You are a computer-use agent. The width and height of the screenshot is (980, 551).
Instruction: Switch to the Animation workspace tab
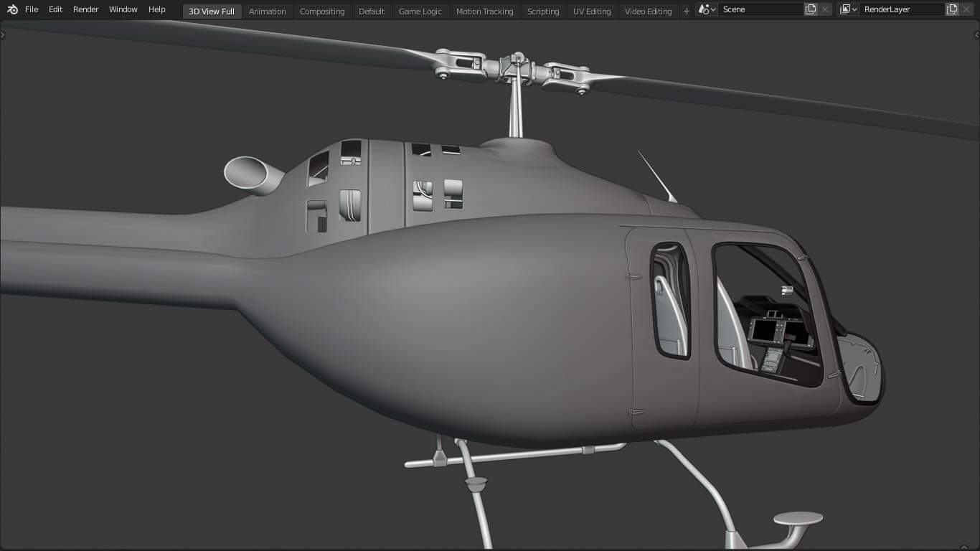(x=268, y=11)
